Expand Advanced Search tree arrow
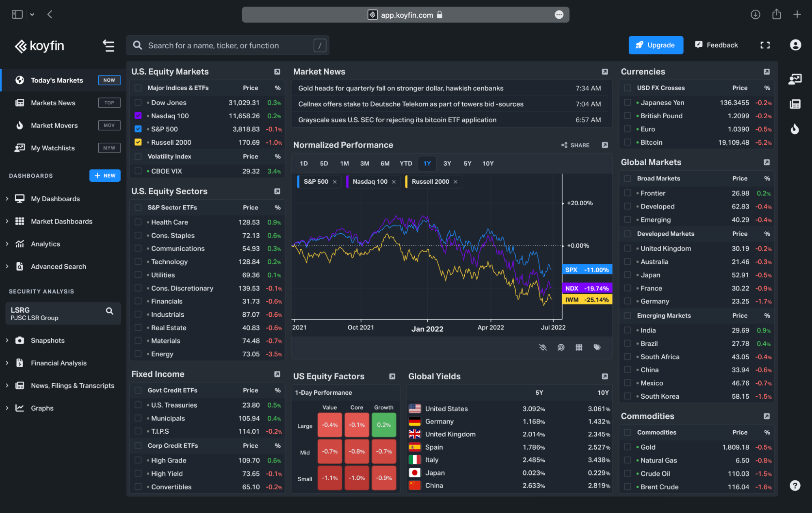This screenshot has width=812, height=513. [x=7, y=267]
